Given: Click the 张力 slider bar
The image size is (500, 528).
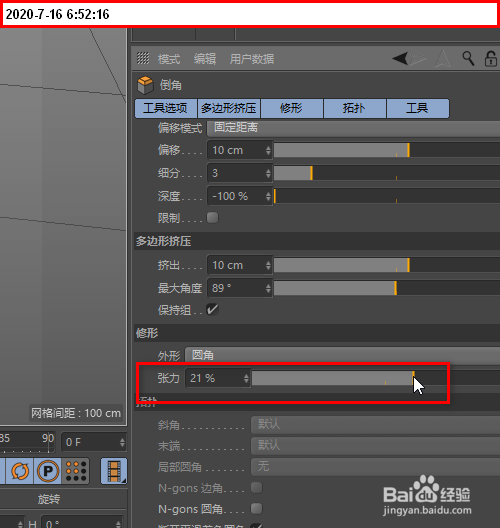Looking at the screenshot, I should click(x=376, y=378).
